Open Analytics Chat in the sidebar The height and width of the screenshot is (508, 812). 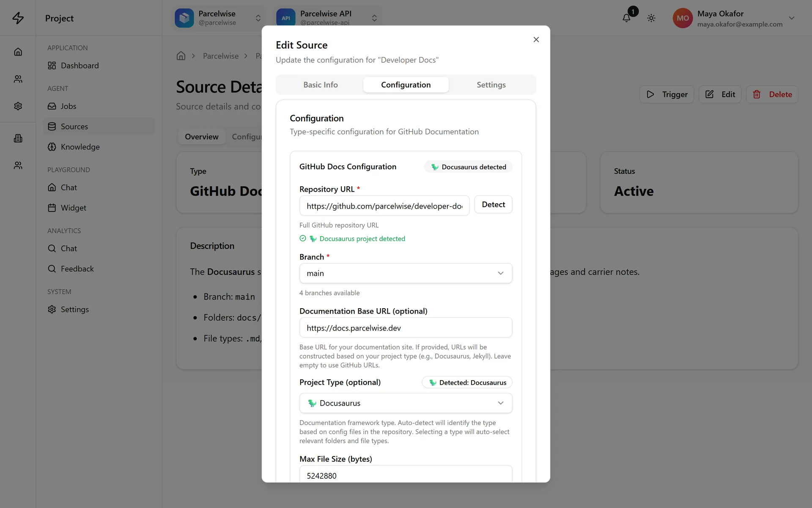point(99,248)
